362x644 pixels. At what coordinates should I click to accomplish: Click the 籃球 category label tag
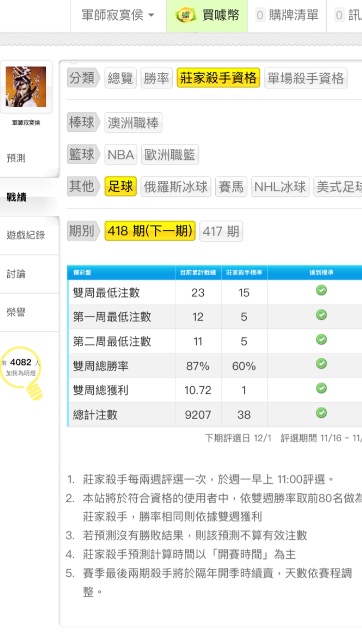(83, 154)
